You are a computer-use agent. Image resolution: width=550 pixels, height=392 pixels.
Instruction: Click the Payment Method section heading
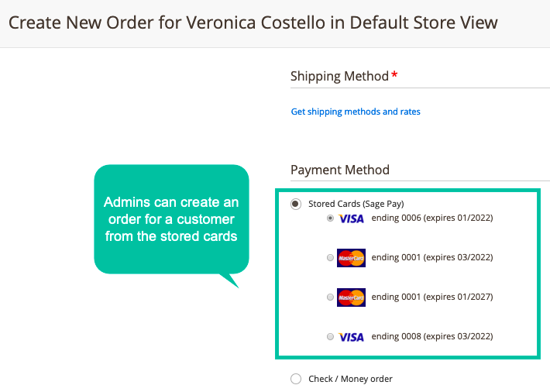[x=340, y=170]
